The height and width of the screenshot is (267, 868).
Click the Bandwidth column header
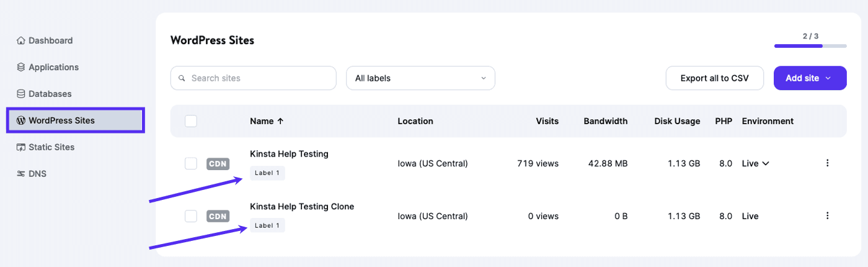click(606, 121)
